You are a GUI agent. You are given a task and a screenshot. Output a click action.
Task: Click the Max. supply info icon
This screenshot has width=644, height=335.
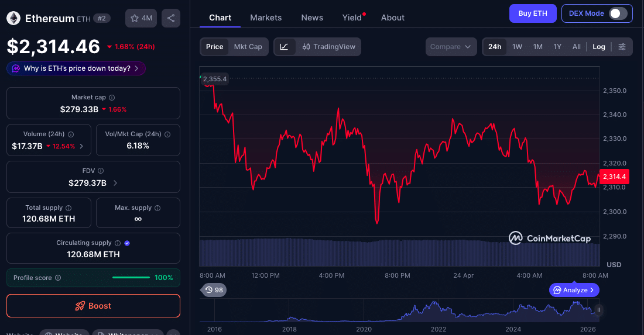pyautogui.click(x=157, y=208)
